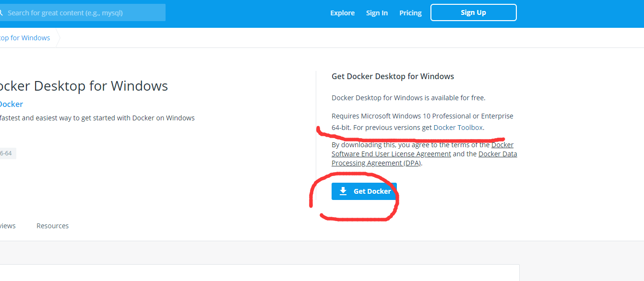This screenshot has height=281, width=644.
Task: Click the Docker publisher link under title
Action: (11, 104)
